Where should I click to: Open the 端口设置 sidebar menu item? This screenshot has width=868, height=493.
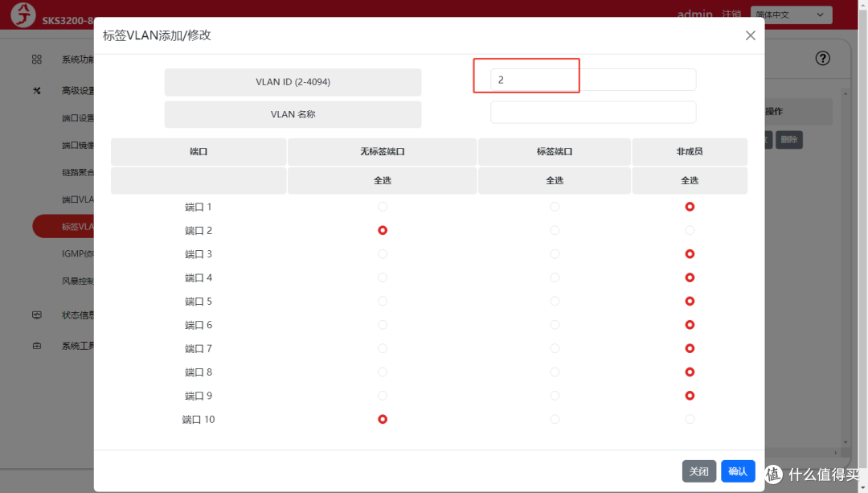tap(77, 118)
